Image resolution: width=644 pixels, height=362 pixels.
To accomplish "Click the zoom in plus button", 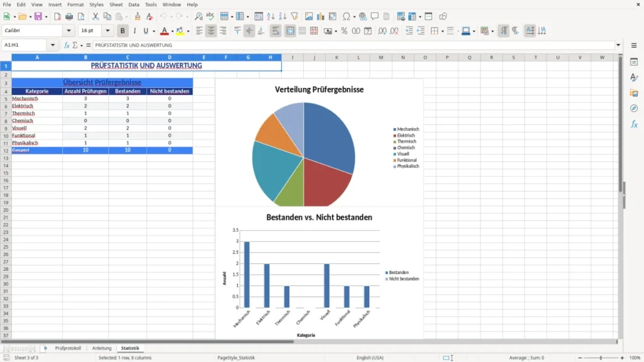I will tap(622, 358).
